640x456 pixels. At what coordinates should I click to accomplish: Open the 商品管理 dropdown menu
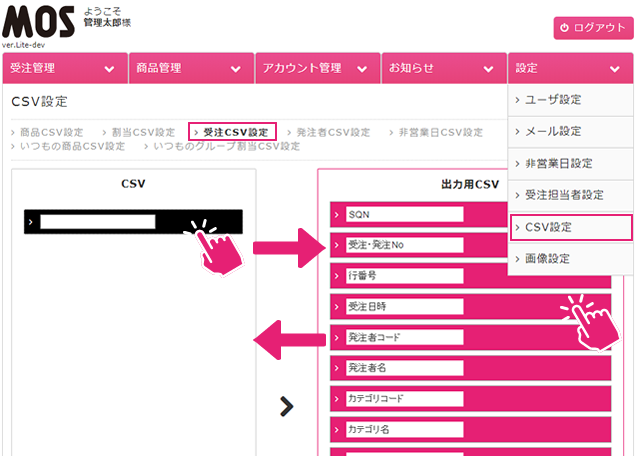189,68
